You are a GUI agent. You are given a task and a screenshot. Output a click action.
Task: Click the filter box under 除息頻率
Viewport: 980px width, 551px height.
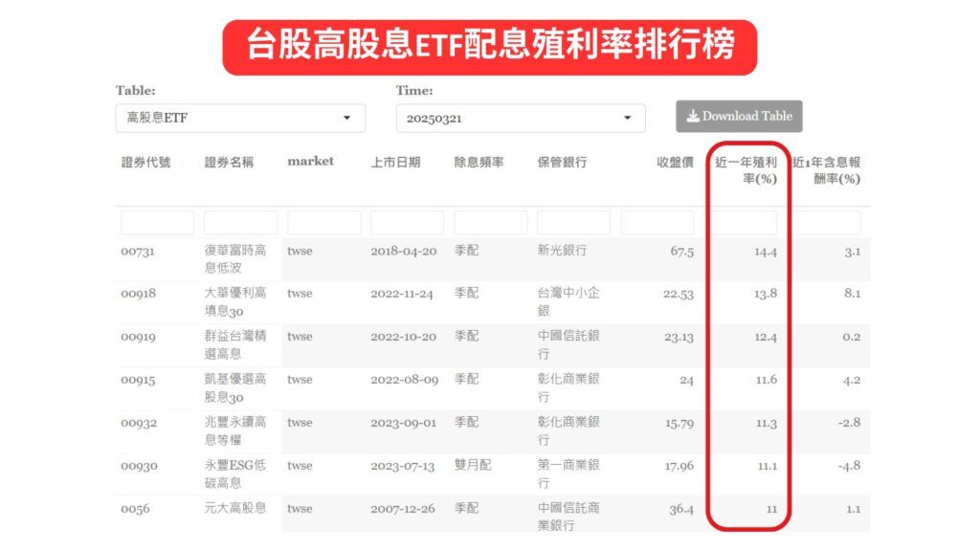tap(488, 222)
